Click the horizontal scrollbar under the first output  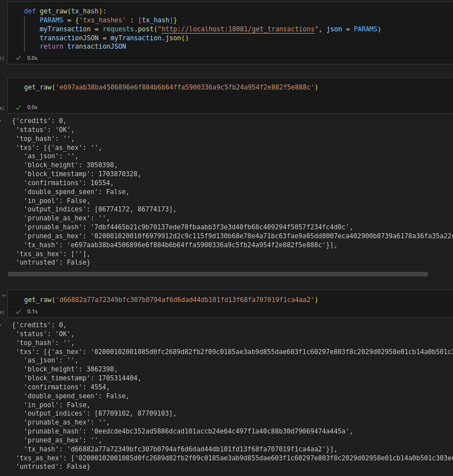218,274
